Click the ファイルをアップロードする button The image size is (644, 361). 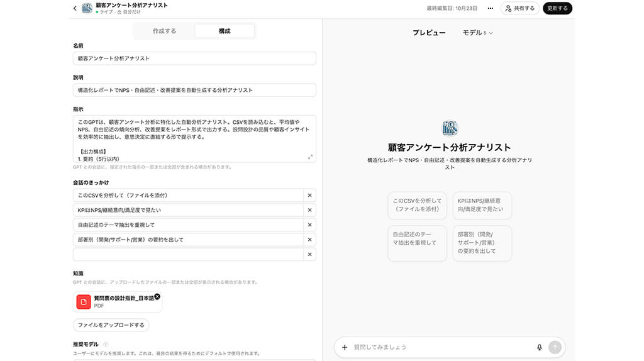click(111, 325)
